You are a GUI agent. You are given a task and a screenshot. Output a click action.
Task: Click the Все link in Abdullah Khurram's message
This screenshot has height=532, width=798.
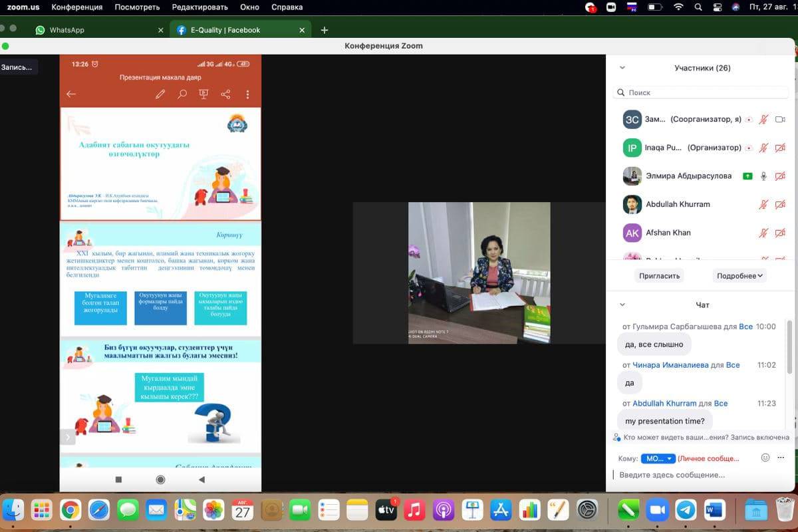pos(721,403)
